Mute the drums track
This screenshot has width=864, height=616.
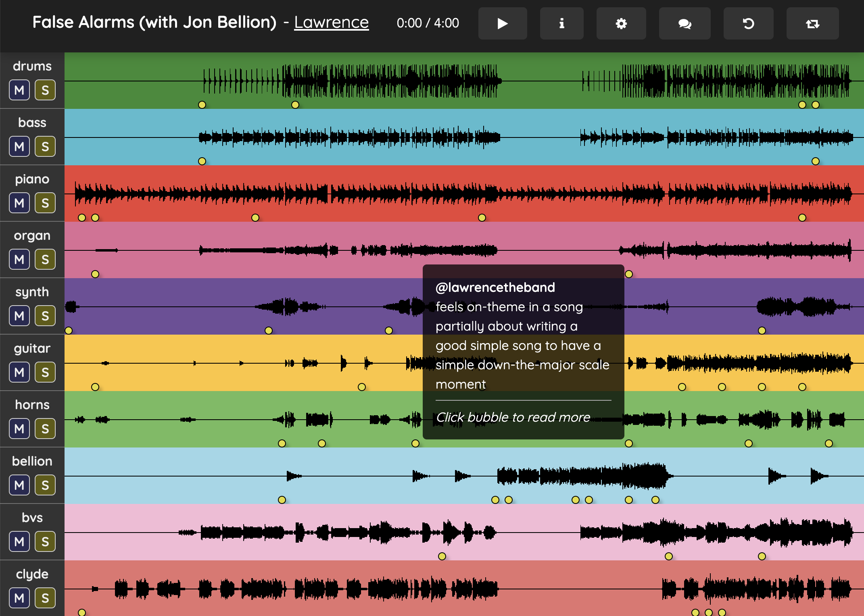(19, 90)
